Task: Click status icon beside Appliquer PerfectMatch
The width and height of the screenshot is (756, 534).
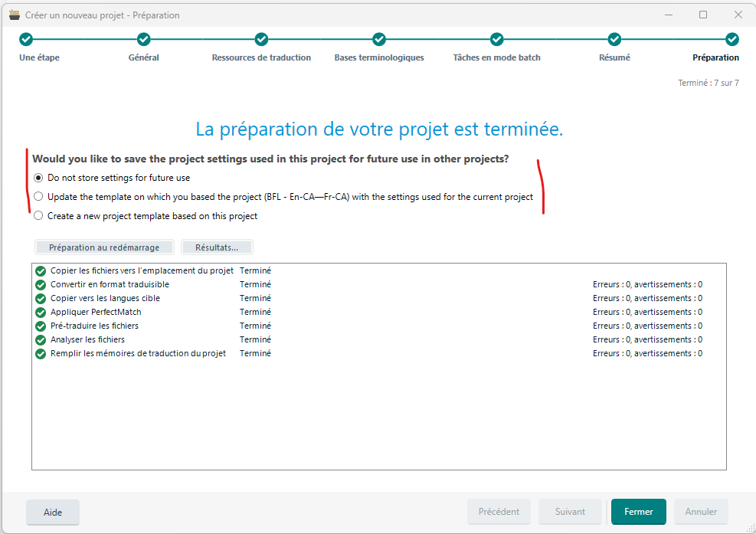Action: point(41,313)
